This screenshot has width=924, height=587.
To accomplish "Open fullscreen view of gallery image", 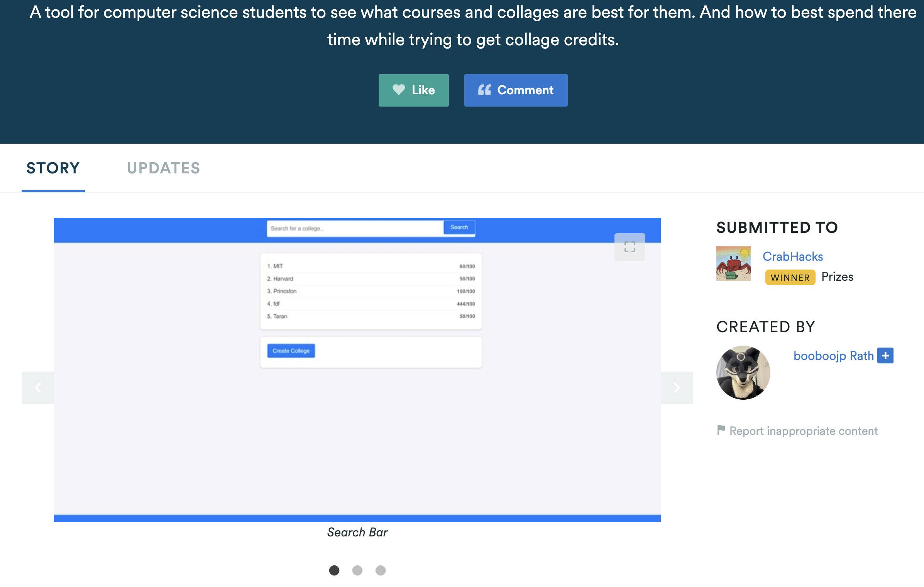I will point(630,247).
